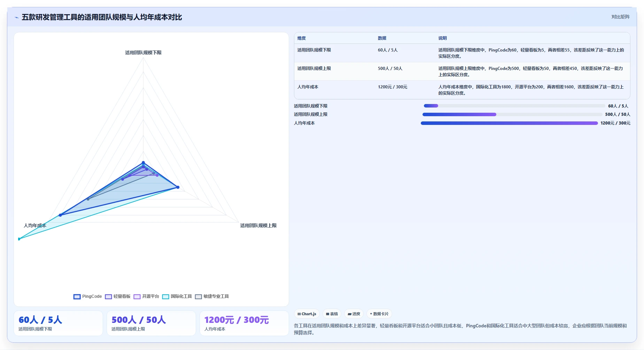Toggle 轻量看板 series in the chart legend
644x350 pixels.
(118, 296)
